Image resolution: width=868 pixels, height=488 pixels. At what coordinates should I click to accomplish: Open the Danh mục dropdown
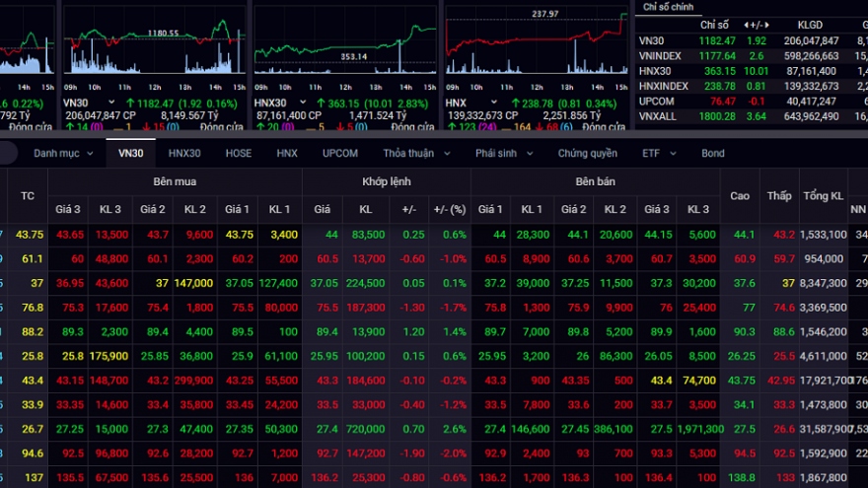pos(64,154)
